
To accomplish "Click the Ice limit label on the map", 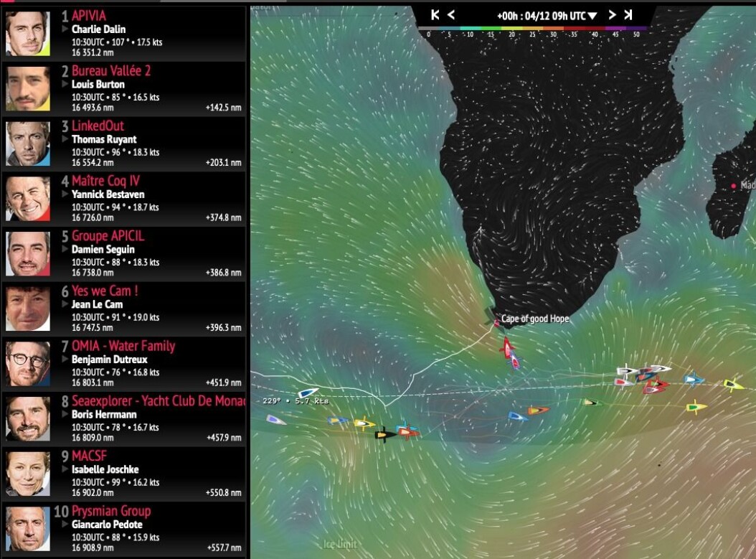I will [x=340, y=544].
